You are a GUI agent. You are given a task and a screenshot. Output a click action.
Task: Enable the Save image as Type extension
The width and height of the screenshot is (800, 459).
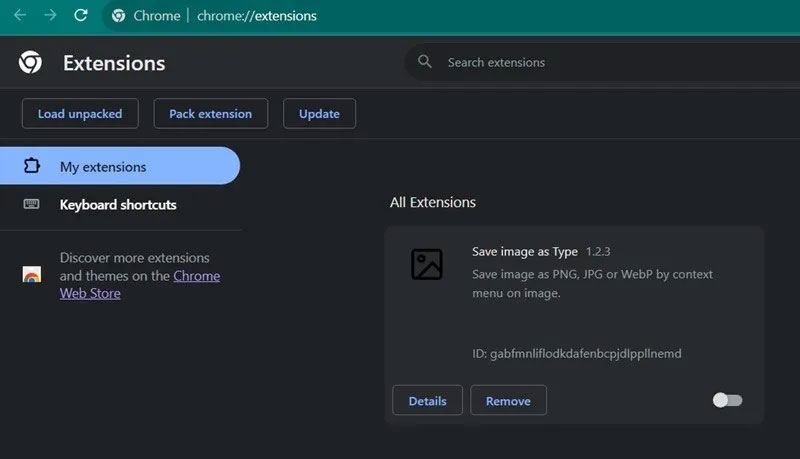pos(727,400)
